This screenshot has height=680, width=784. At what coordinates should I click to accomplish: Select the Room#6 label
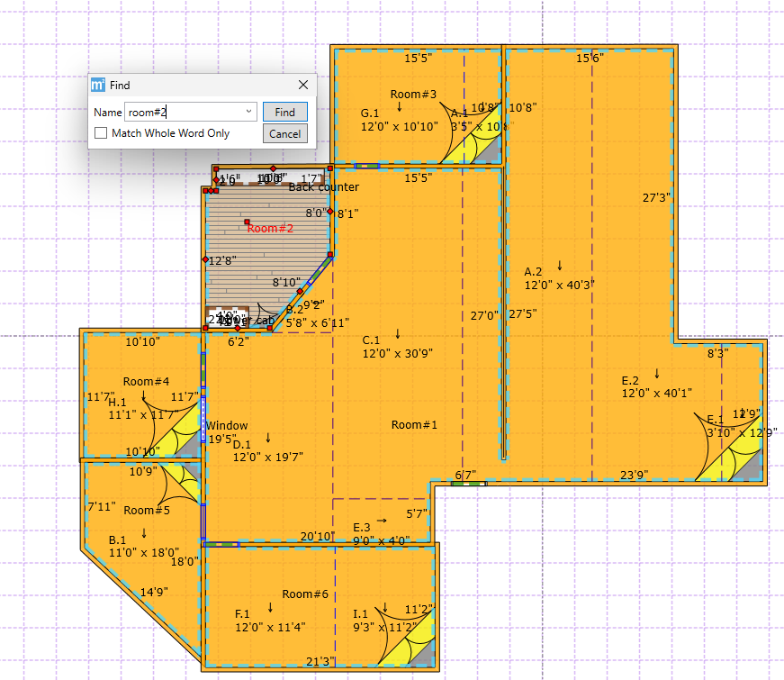tap(305, 594)
